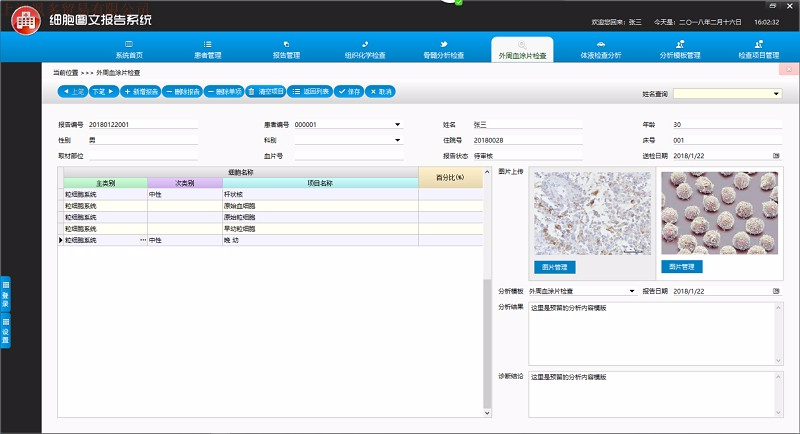The width and height of the screenshot is (800, 434).
Task: Click the 姓名 name field showing 张三
Action: [528, 124]
